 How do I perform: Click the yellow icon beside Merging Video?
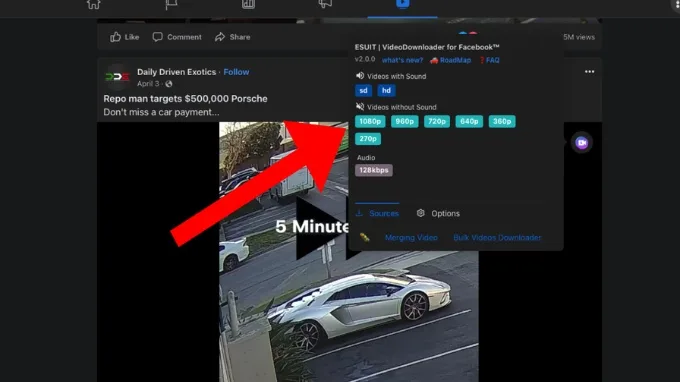coord(365,237)
